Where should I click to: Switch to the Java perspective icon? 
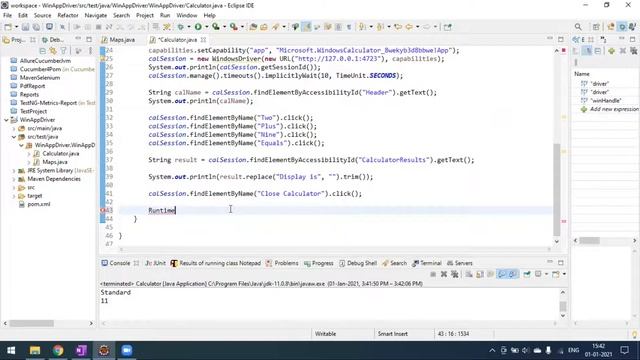point(611,27)
